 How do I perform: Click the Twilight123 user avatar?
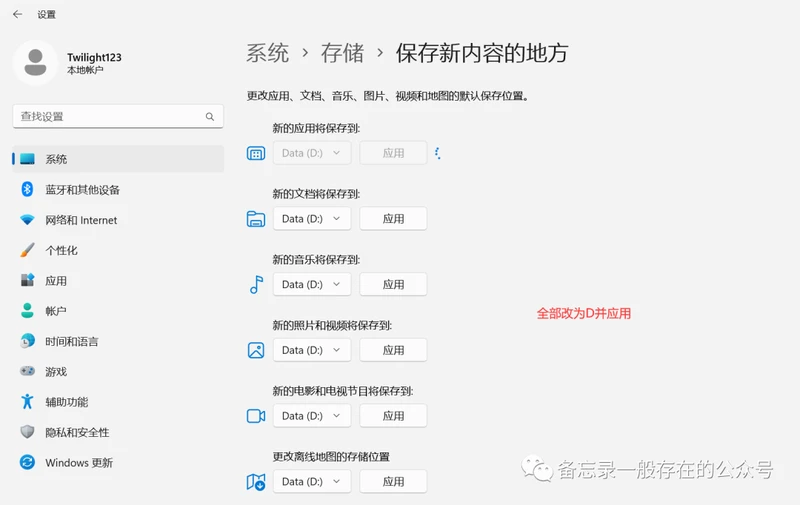(35, 63)
